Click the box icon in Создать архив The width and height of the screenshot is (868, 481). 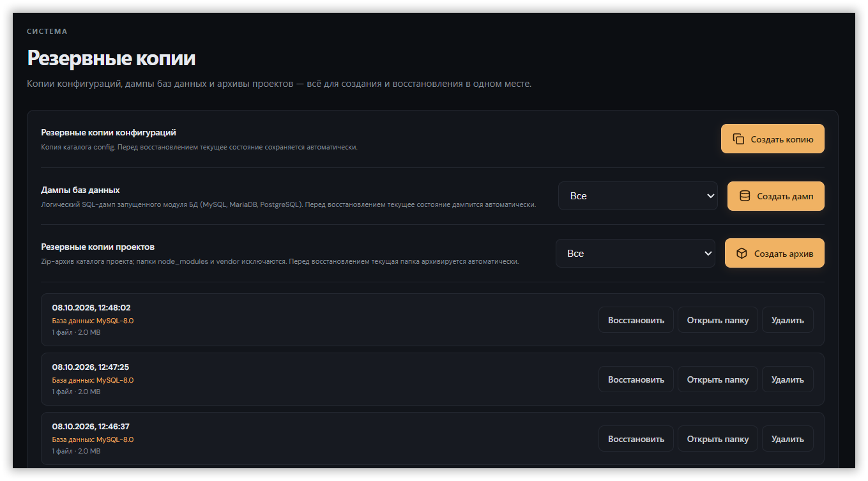pos(742,254)
